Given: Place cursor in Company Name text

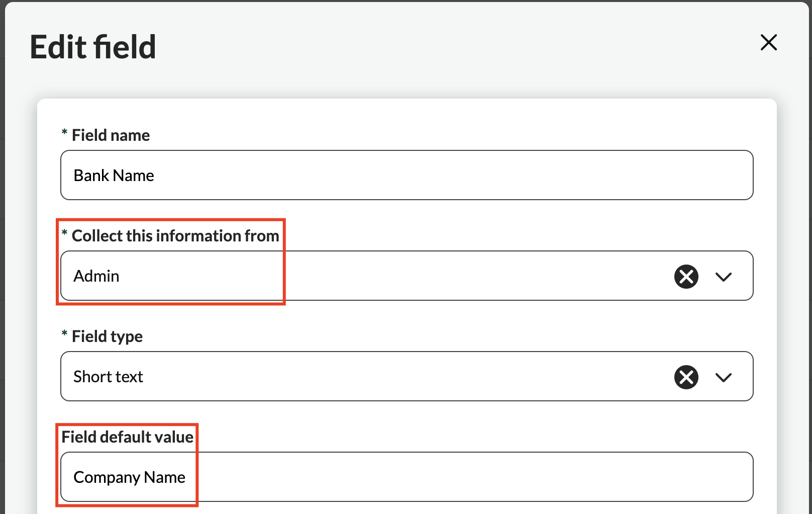Looking at the screenshot, I should point(129,477).
